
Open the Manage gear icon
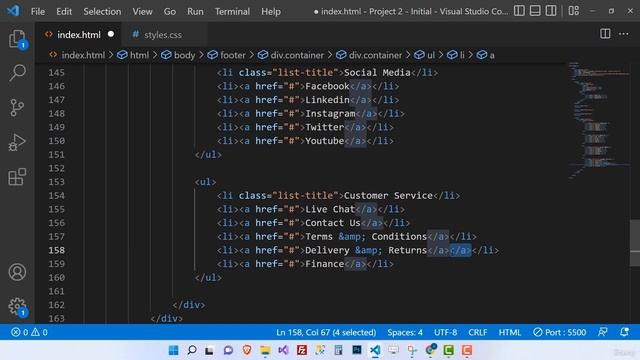coord(17,306)
